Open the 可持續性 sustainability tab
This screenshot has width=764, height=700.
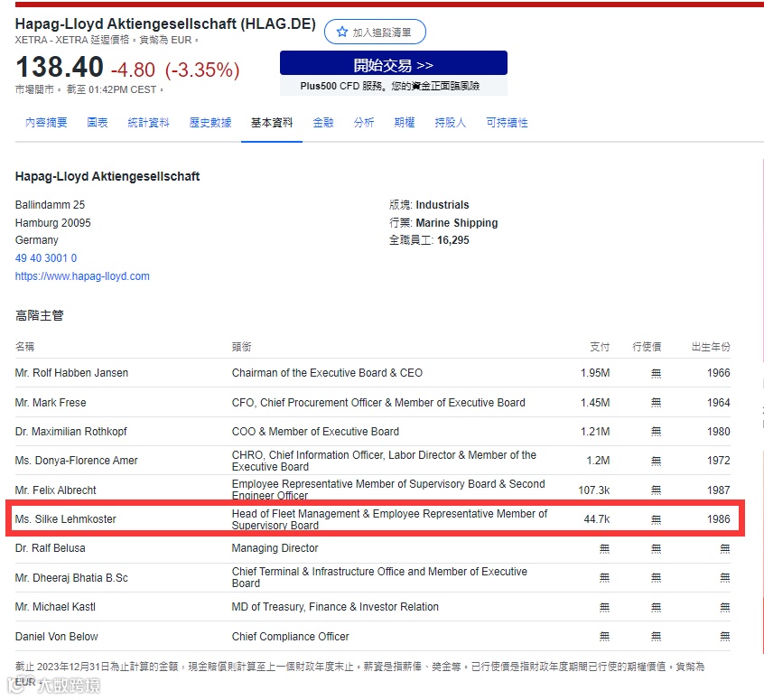pos(507,122)
